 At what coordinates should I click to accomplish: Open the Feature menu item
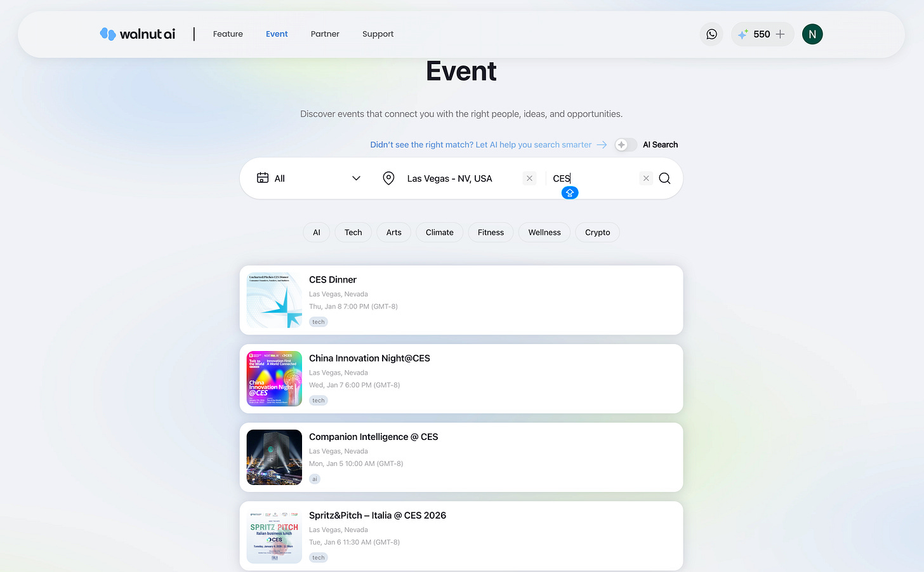coord(228,34)
